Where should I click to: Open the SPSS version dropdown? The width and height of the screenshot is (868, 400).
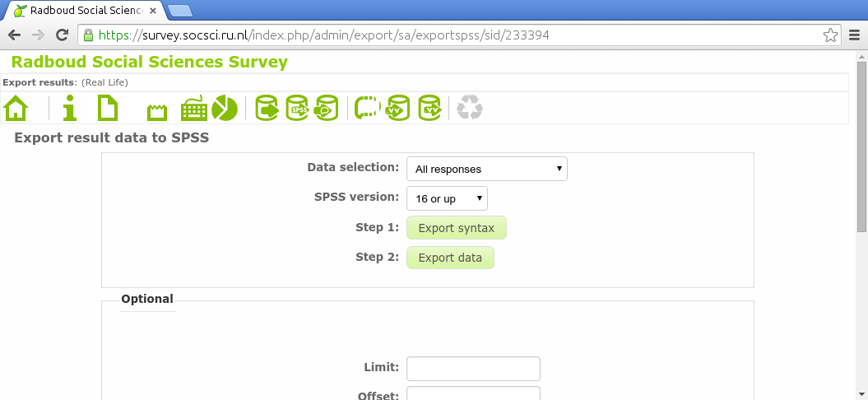click(x=447, y=198)
